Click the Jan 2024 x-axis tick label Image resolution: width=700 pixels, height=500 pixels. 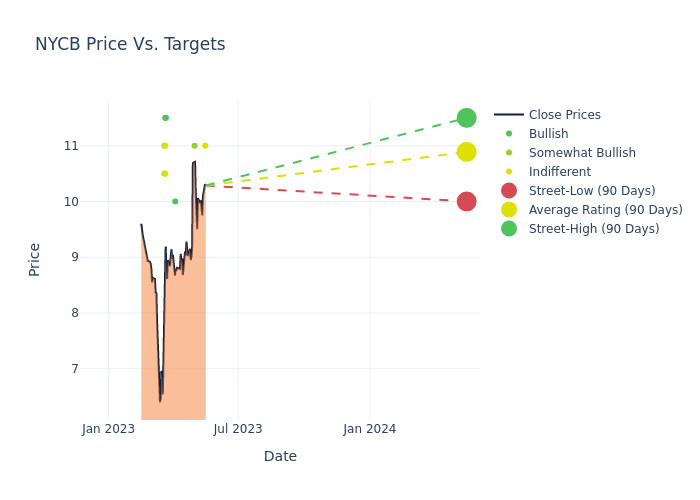click(369, 429)
